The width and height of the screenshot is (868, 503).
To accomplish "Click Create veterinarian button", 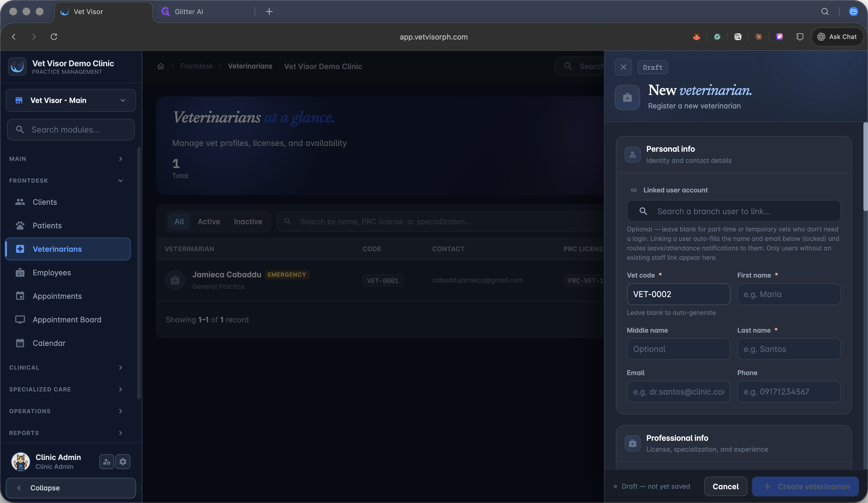I will tap(805, 486).
